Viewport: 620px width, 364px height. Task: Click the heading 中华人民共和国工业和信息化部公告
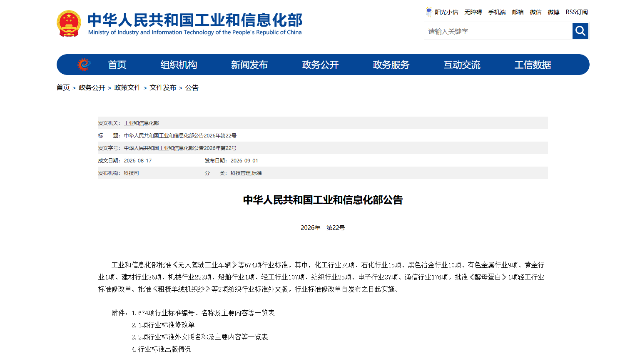(x=323, y=200)
